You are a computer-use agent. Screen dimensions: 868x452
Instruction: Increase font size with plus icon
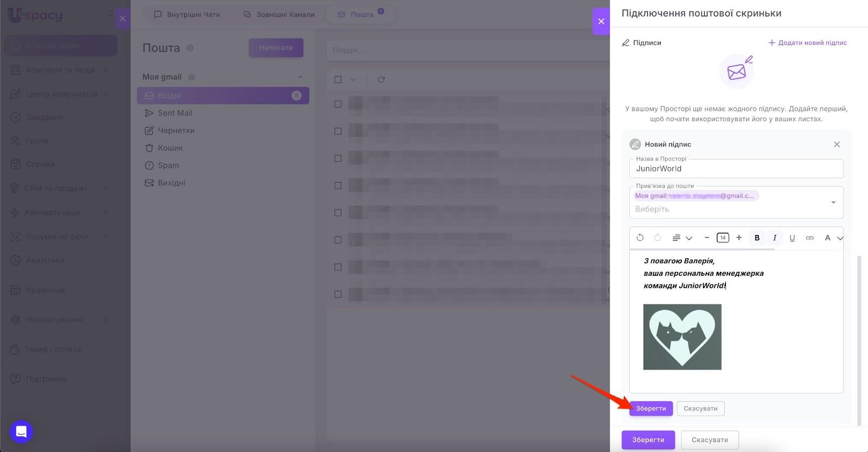(x=739, y=238)
